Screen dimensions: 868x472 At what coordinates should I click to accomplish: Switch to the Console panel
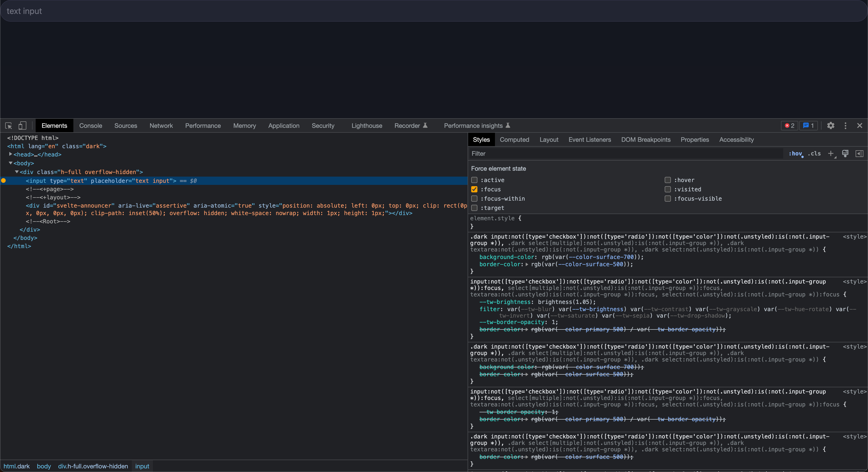(x=90, y=126)
